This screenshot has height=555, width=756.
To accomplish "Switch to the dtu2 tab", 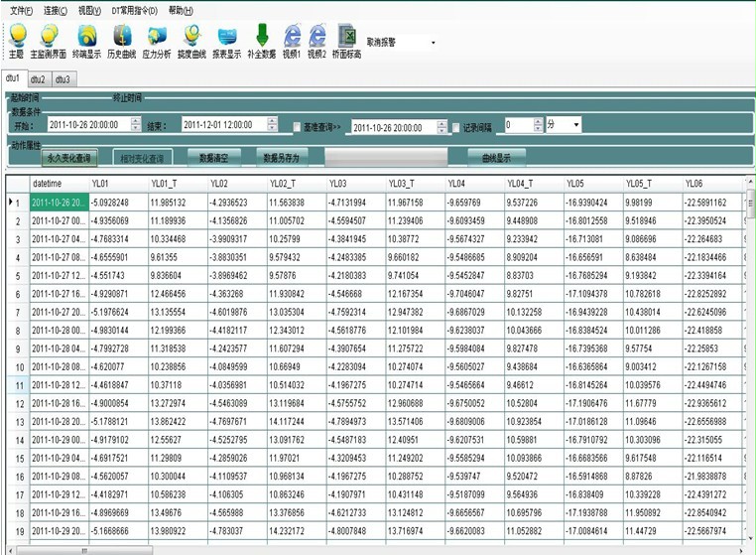I will [x=38, y=78].
